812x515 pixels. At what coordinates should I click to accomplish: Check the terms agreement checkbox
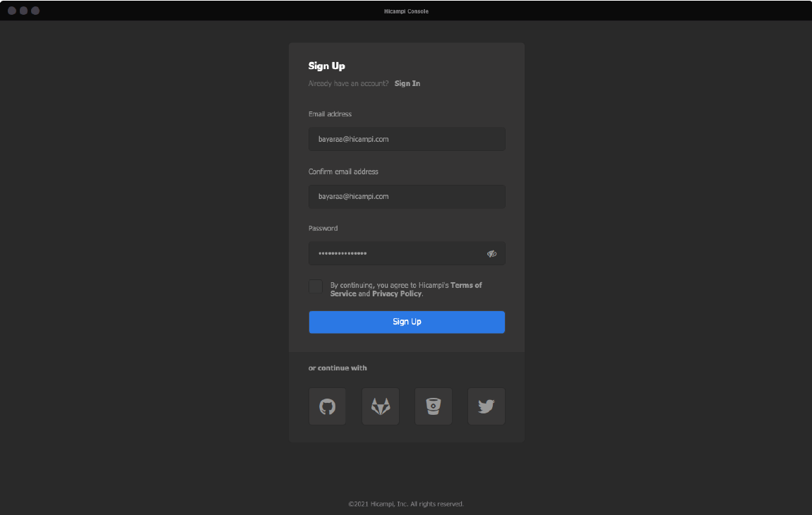tap(315, 286)
